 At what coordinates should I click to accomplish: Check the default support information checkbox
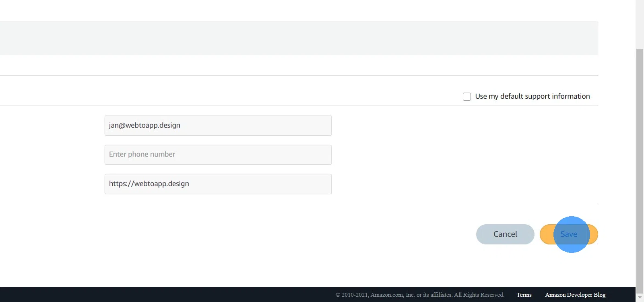point(467,97)
